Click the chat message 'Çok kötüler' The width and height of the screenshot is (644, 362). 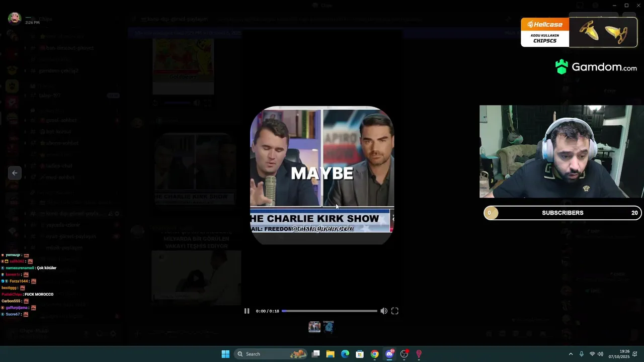[x=47, y=268]
